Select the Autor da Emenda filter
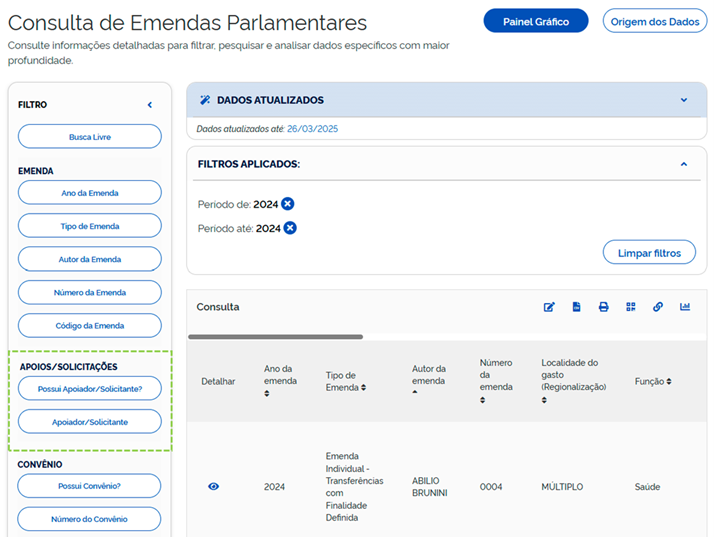The width and height of the screenshot is (714, 537). point(90,259)
